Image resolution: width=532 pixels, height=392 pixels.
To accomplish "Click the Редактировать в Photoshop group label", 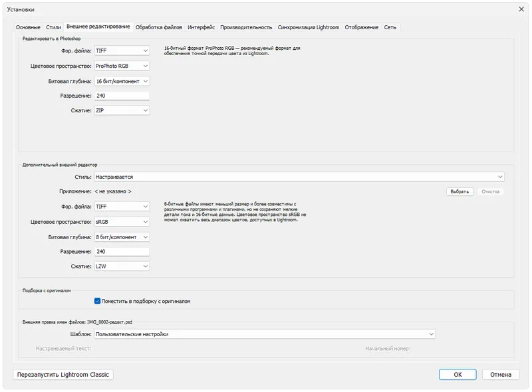I will 52,39.
